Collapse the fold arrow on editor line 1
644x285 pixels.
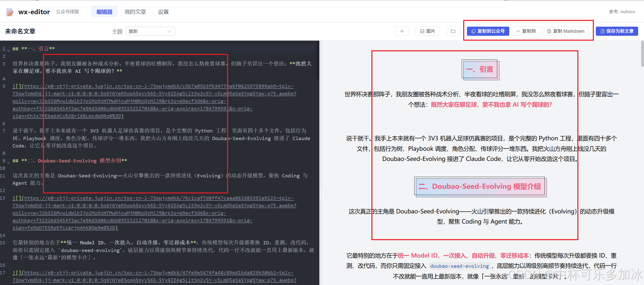click(8, 51)
